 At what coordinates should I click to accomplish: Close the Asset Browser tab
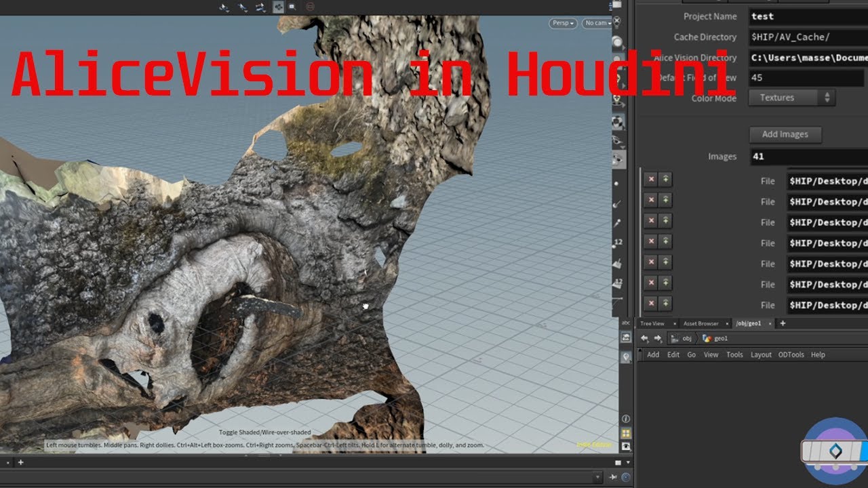[x=726, y=323]
